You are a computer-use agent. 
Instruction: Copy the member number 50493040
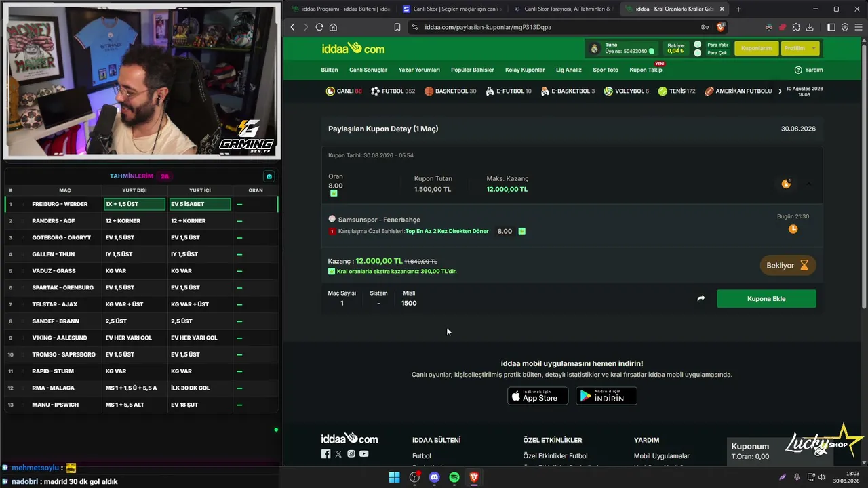click(x=652, y=52)
